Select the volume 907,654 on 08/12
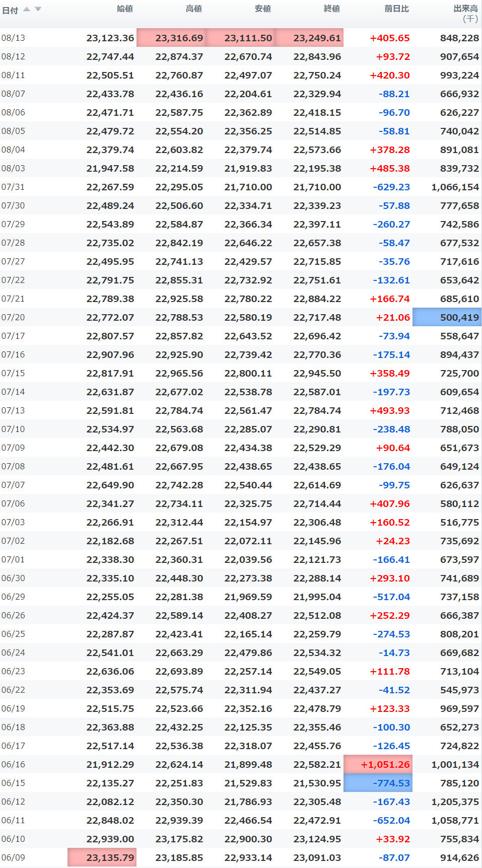Screen dimensions: 482x868 (x=459, y=56)
